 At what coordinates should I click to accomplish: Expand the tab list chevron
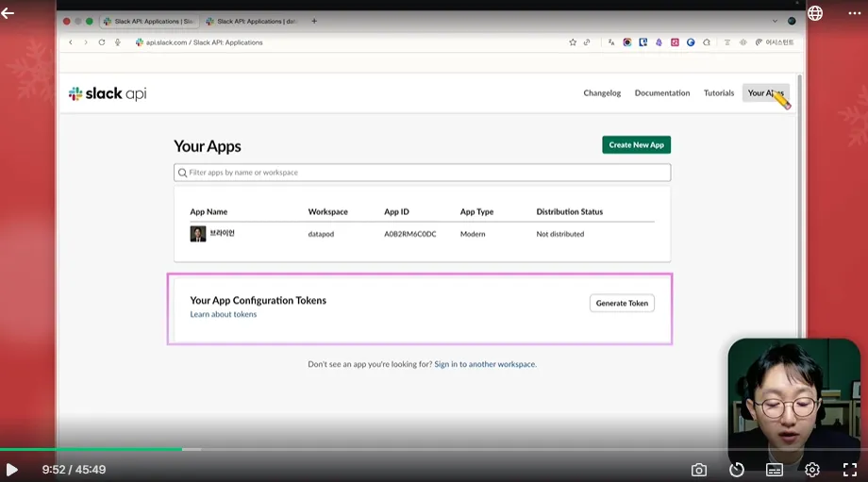point(775,21)
